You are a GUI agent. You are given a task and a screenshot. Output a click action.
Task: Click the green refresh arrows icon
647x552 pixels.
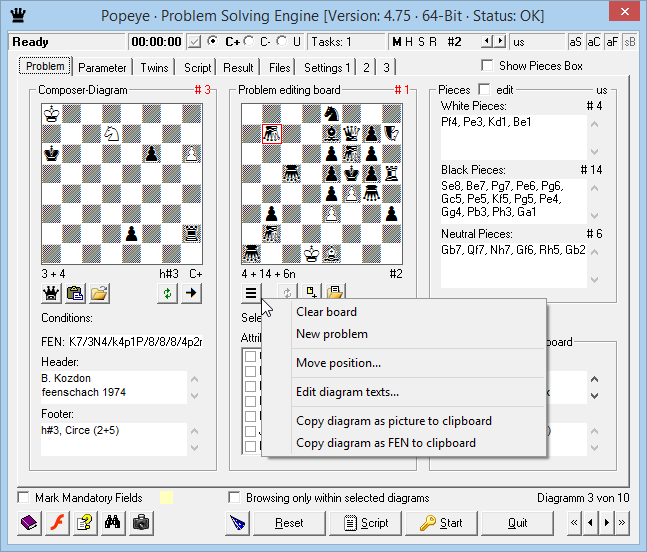tap(167, 293)
